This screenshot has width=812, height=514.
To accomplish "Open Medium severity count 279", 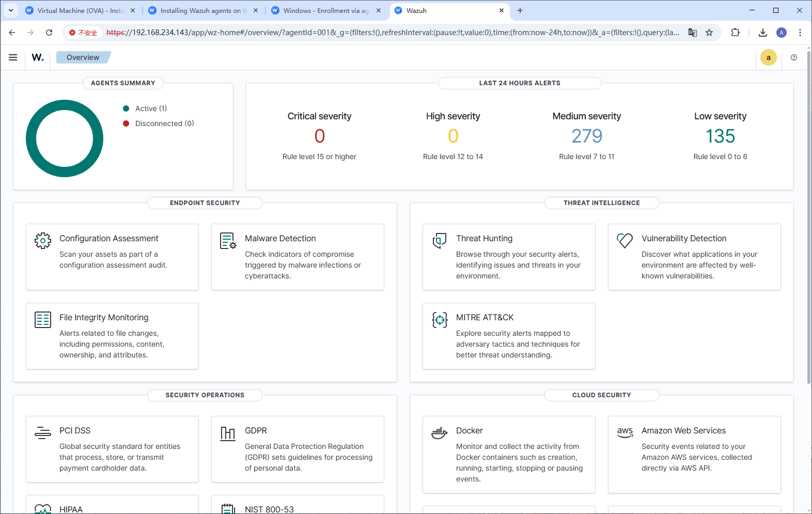I will click(587, 136).
